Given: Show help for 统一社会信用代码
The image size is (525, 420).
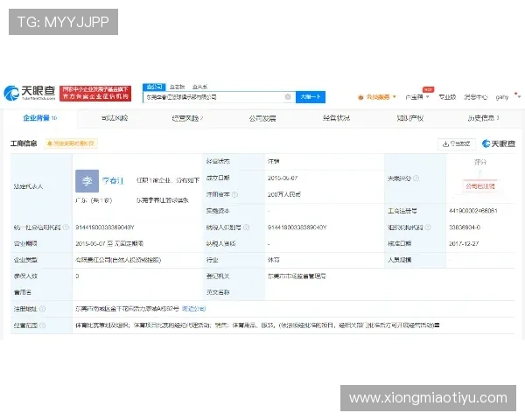Looking at the screenshot, I should click(66, 227).
